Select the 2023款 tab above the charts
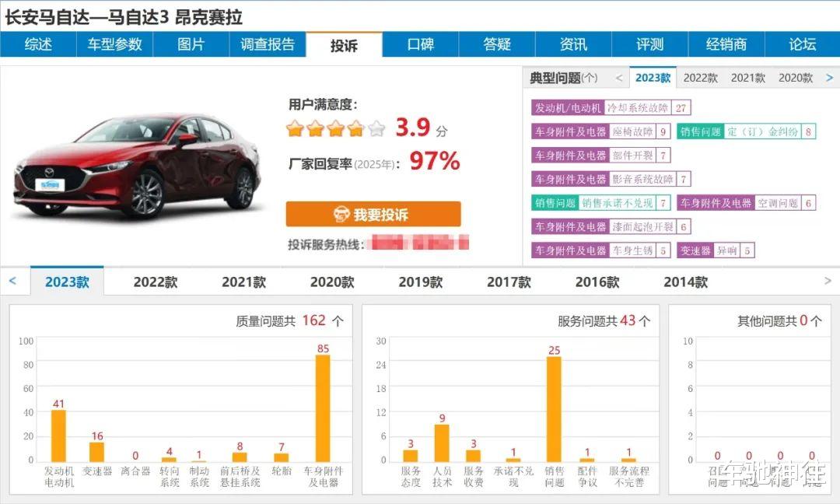840x504 pixels. tap(67, 282)
